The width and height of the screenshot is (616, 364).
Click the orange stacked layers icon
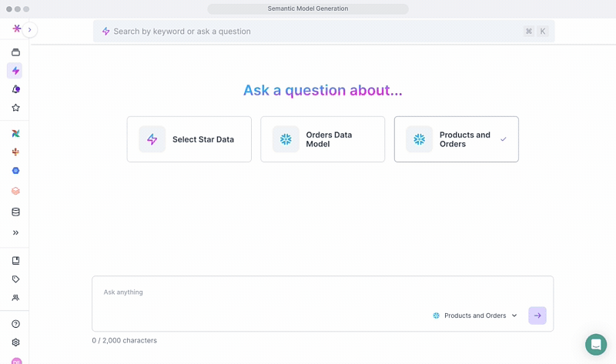(x=15, y=191)
